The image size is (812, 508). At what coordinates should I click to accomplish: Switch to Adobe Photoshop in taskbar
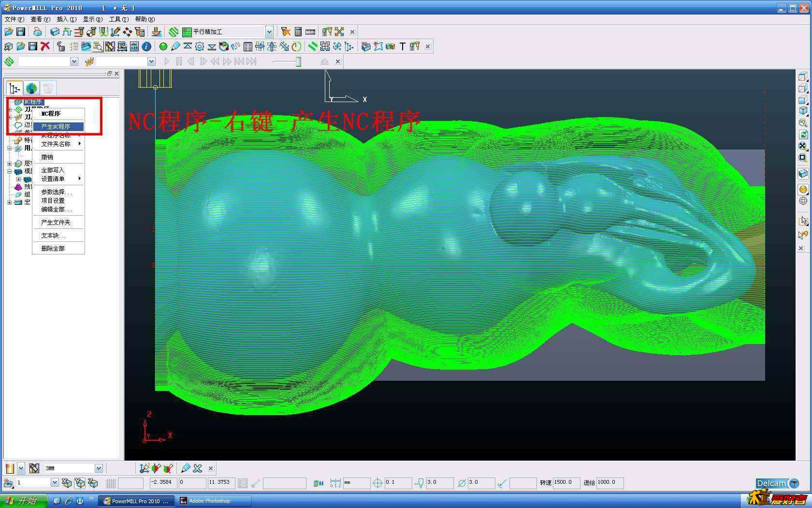pyautogui.click(x=215, y=501)
